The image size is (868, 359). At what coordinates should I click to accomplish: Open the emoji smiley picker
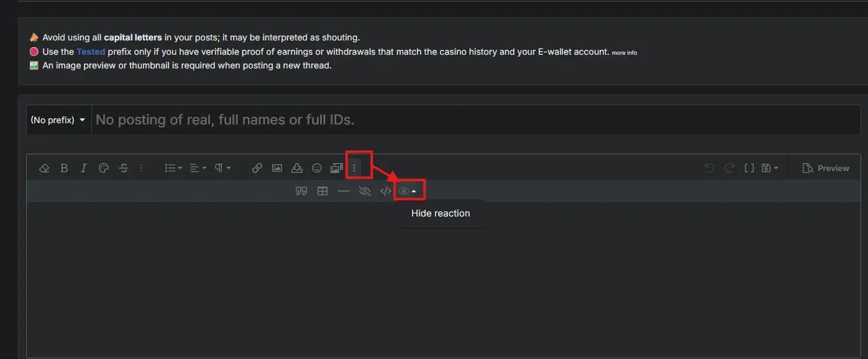[317, 168]
